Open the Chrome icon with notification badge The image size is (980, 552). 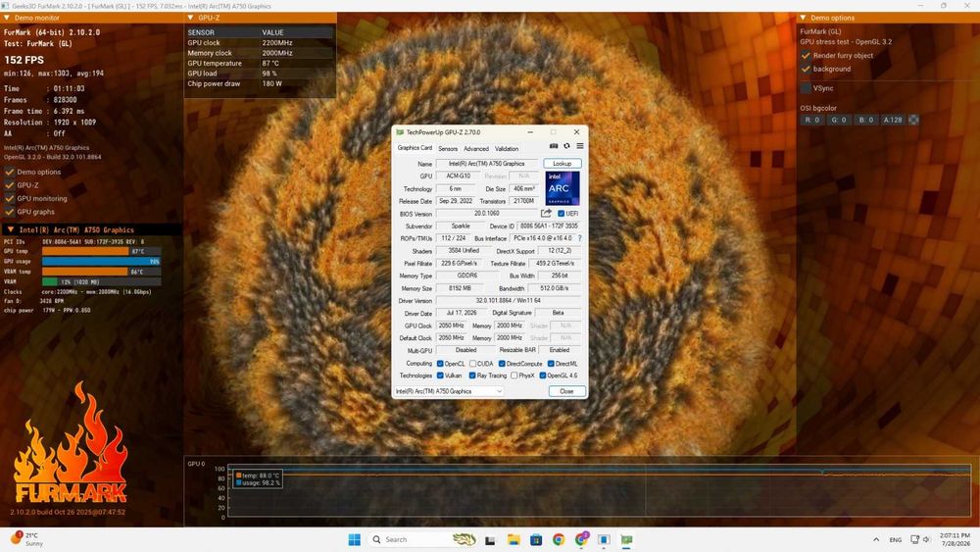pos(581,539)
